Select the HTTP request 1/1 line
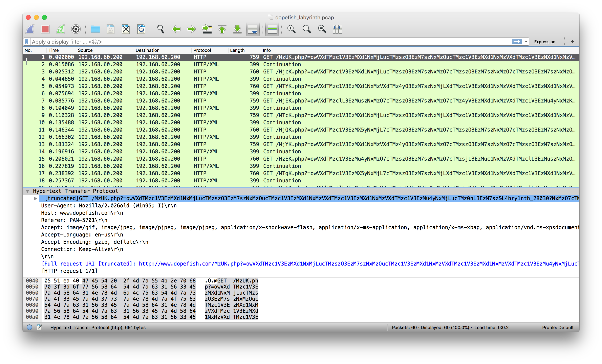 pyautogui.click(x=70, y=271)
